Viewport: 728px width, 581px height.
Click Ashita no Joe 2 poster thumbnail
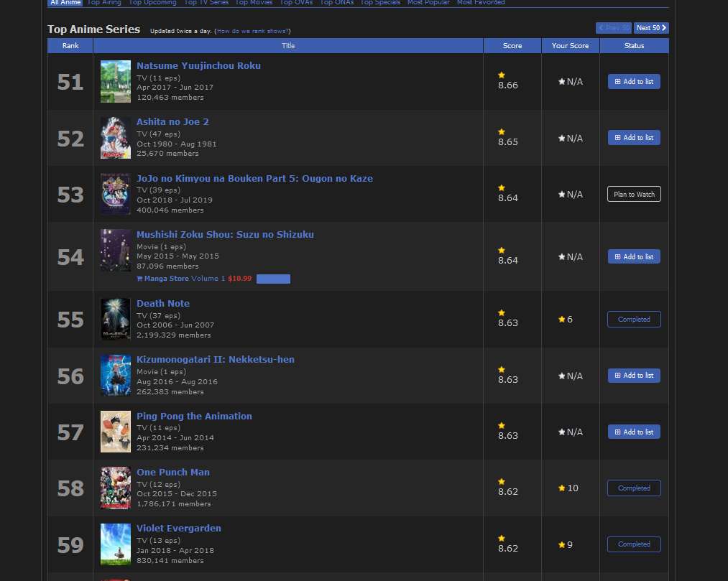pos(116,138)
